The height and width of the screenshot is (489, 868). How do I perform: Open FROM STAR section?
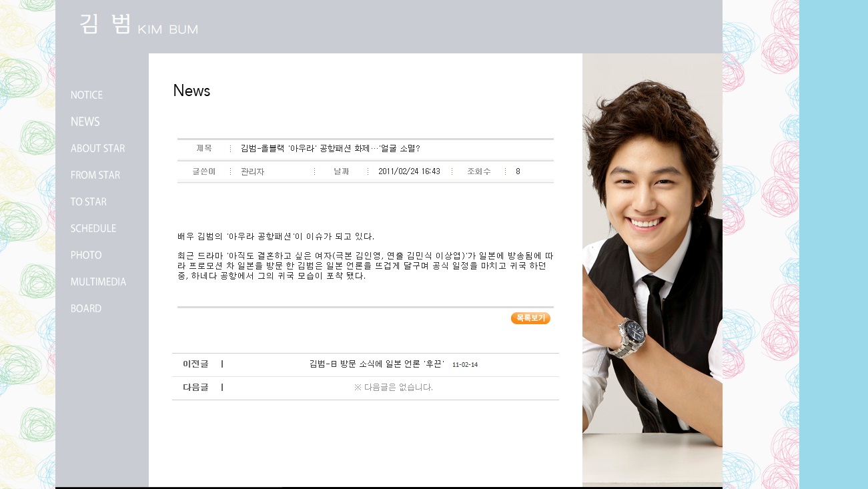coord(95,175)
